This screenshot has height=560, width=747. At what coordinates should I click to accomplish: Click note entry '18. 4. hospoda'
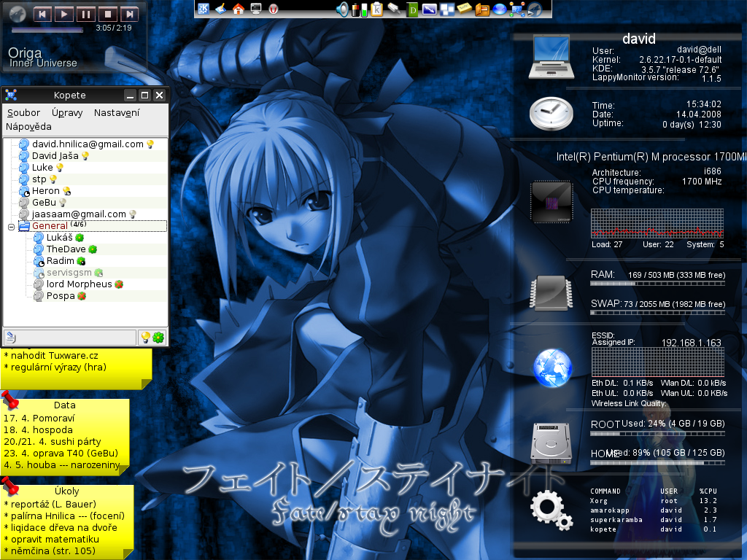point(38,430)
